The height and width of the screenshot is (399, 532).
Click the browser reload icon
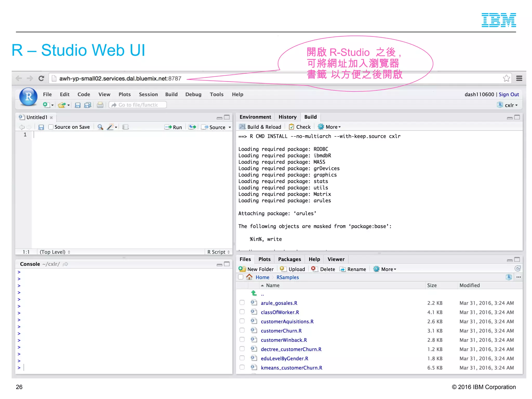pyautogui.click(x=41, y=78)
